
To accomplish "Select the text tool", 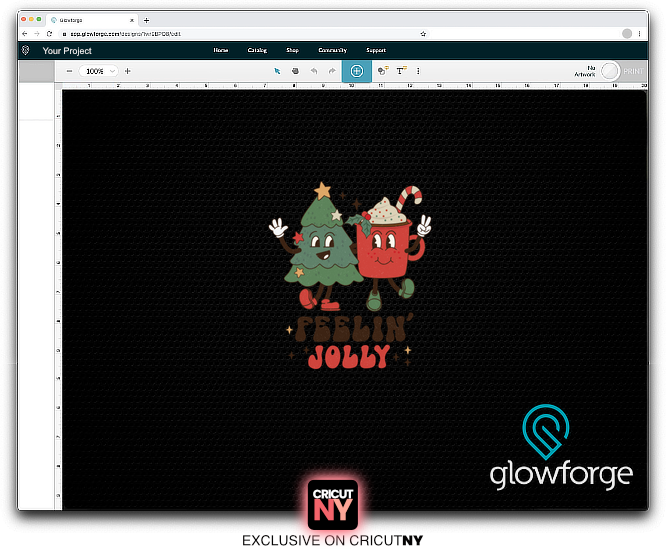I will 401,71.
